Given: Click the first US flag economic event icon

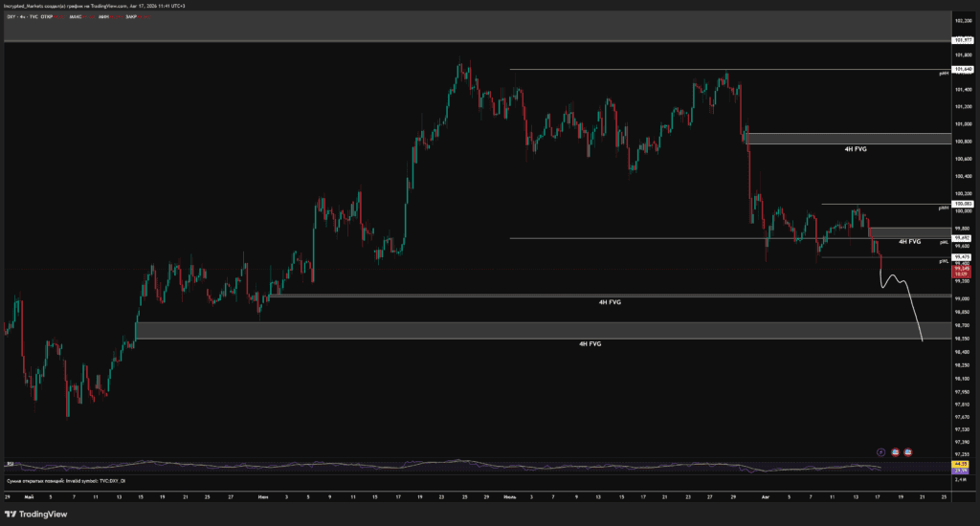Looking at the screenshot, I should [x=895, y=452].
